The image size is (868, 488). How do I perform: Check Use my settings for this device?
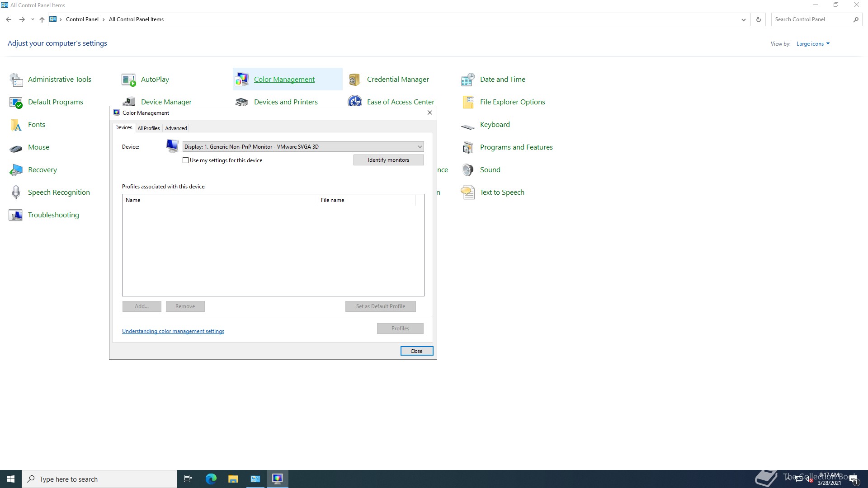click(x=185, y=160)
